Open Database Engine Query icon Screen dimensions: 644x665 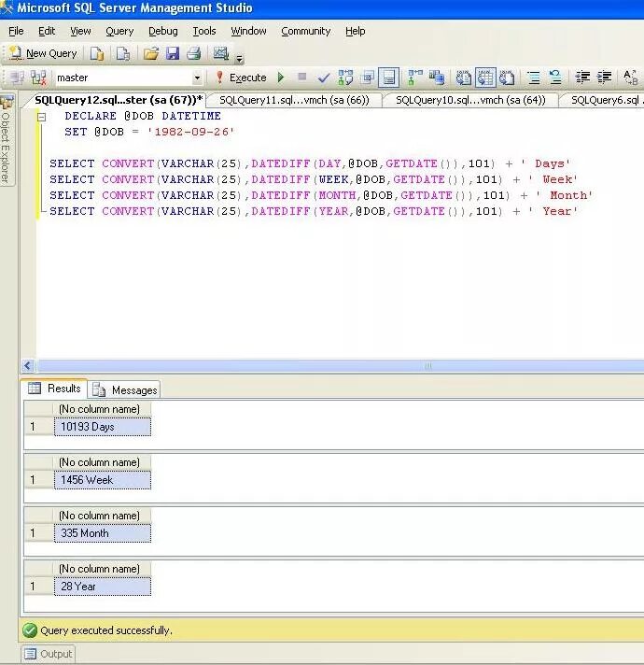(x=97, y=54)
